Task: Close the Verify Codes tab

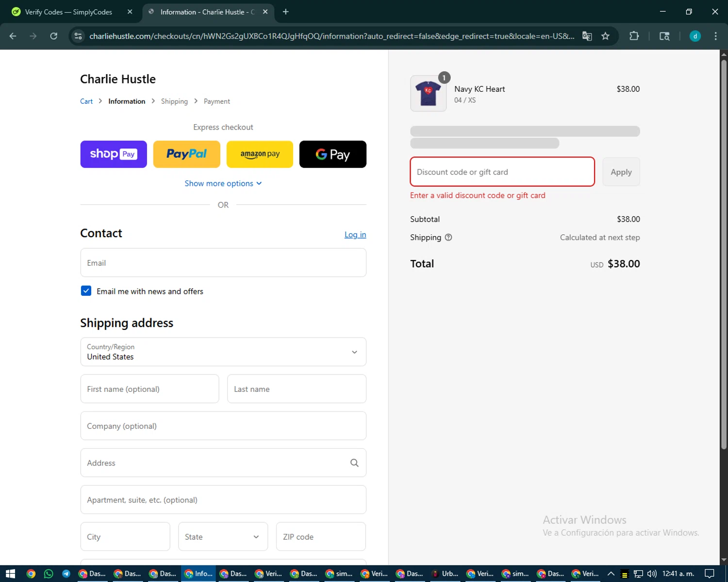Action: pyautogui.click(x=130, y=12)
